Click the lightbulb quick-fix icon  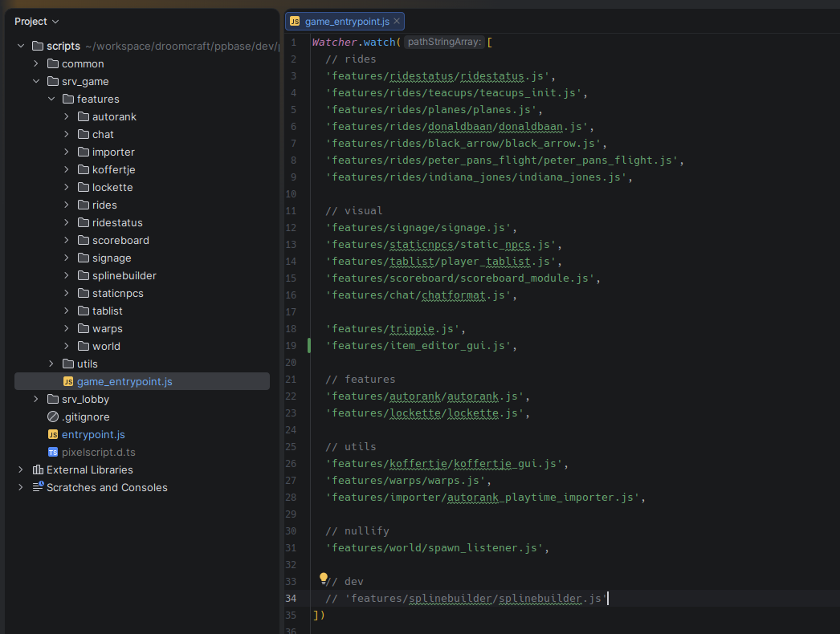324,578
